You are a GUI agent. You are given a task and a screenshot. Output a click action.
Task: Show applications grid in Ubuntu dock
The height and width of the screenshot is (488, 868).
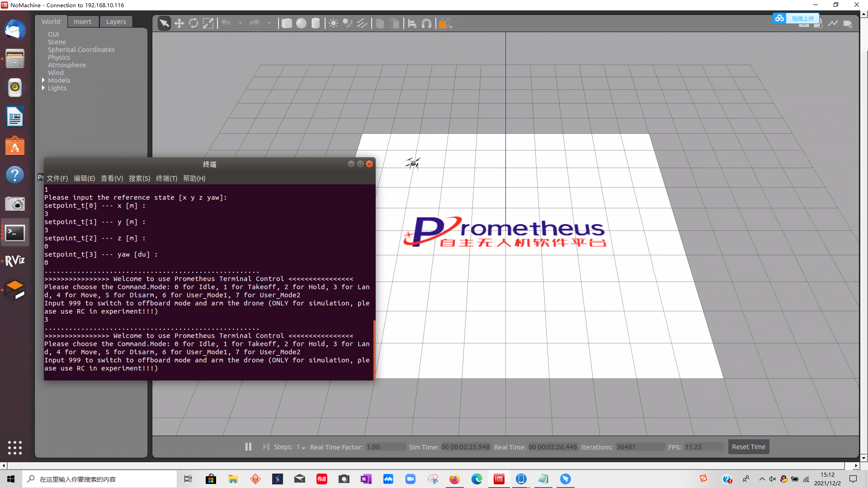tap(15, 447)
